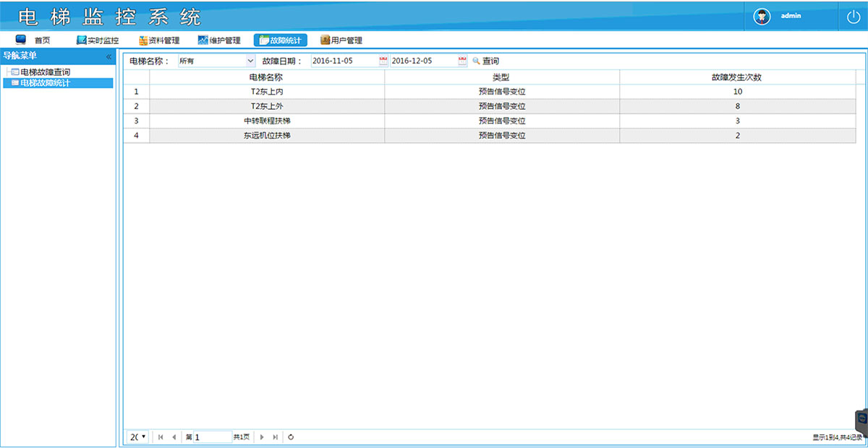
Task: Open the 用户管理 menu tab
Action: (x=341, y=40)
